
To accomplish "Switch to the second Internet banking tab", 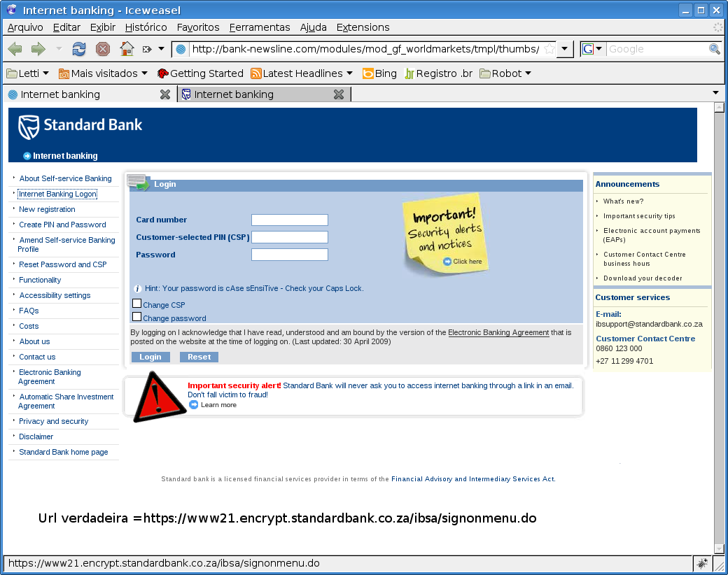I will pos(263,94).
